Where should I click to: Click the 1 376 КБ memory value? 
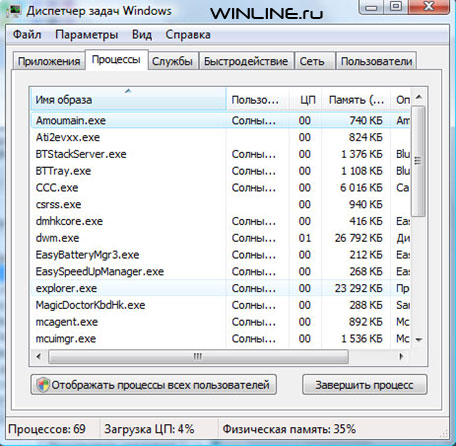coord(362,154)
